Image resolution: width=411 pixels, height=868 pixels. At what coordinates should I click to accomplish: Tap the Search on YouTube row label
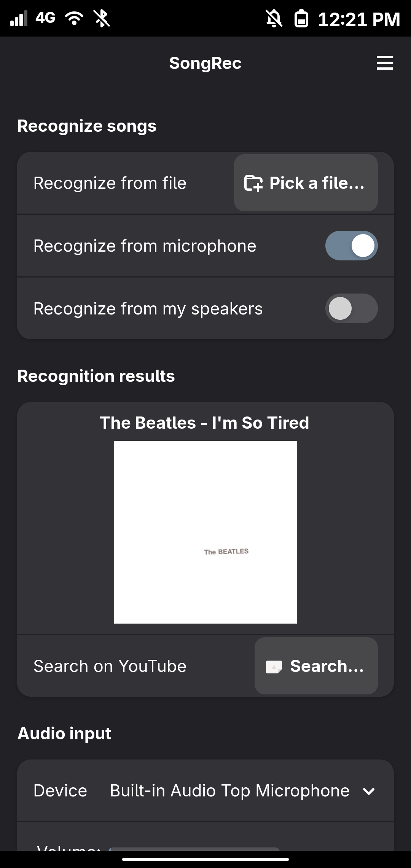coord(110,666)
